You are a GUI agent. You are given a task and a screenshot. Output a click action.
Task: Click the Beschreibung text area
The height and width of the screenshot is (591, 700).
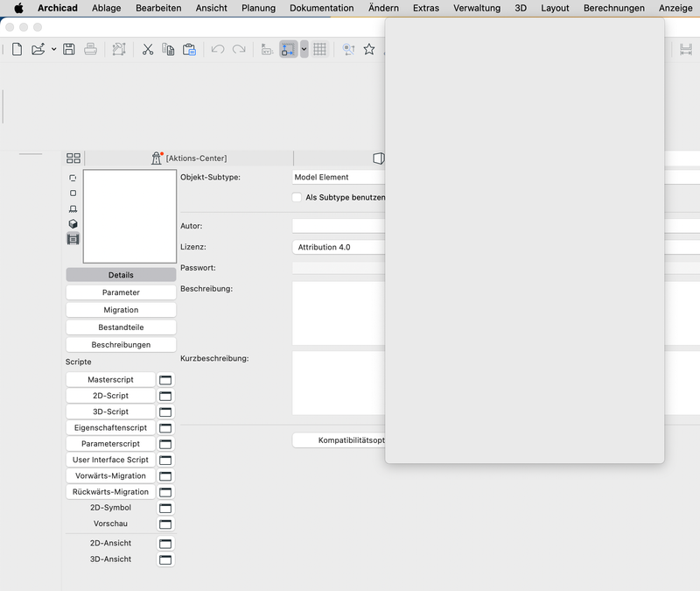(339, 313)
